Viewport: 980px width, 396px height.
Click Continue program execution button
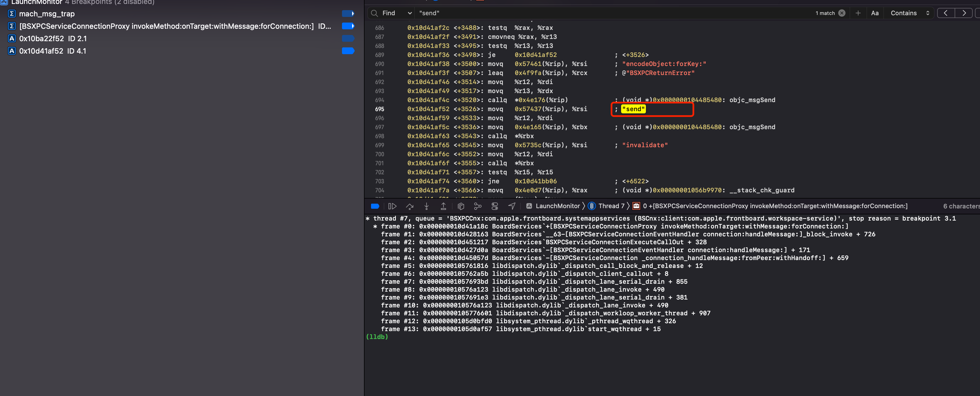point(392,206)
